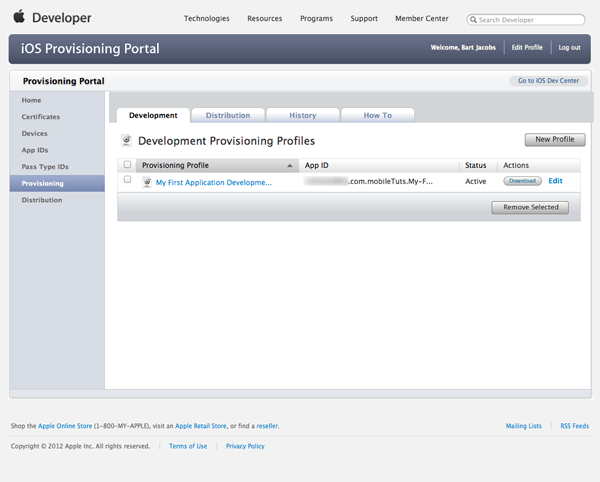Open the Privacy Policy link
Viewport: 600px width, 482px height.
coord(245,446)
